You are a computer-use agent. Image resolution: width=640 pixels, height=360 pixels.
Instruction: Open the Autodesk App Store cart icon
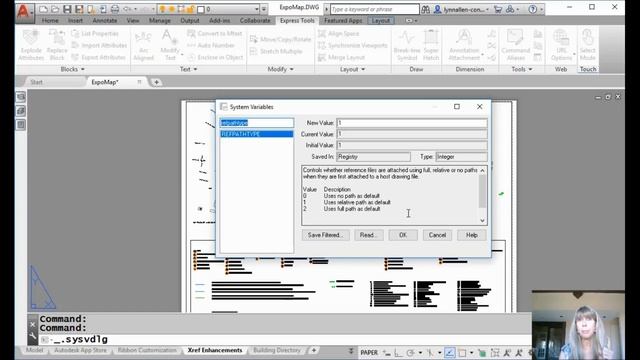pos(498,9)
